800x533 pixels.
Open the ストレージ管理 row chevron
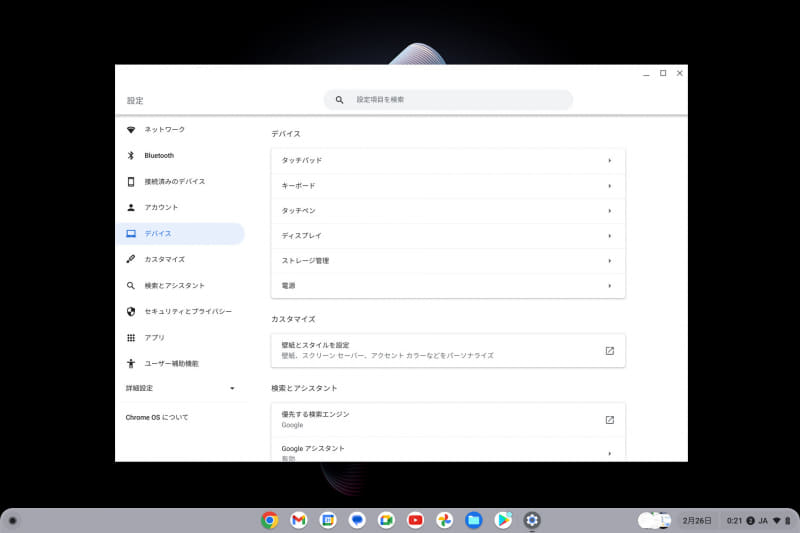pyautogui.click(x=609, y=261)
